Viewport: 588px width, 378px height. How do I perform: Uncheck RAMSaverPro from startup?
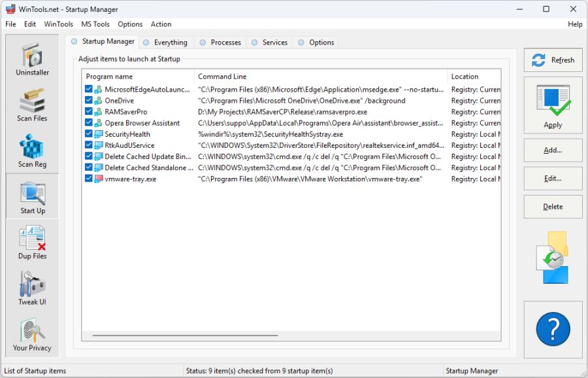[x=88, y=112]
